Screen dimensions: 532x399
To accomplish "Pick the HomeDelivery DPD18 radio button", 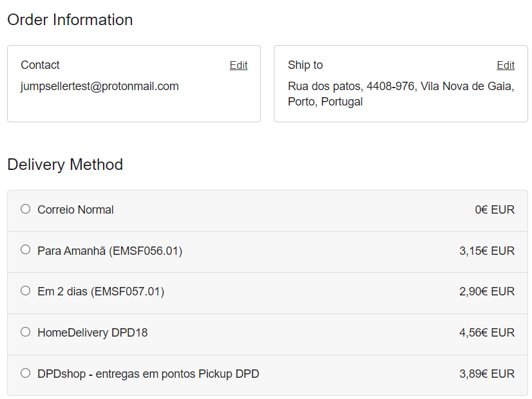I will 25,332.
